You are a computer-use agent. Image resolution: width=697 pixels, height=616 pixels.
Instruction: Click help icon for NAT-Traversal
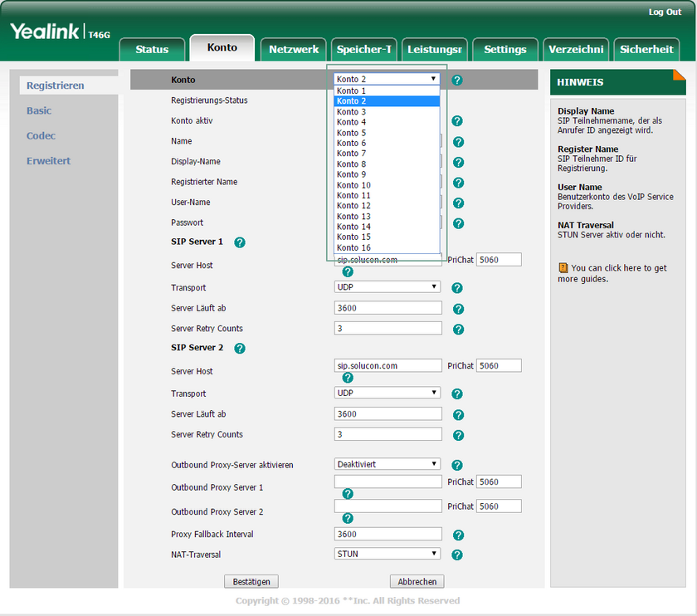click(x=457, y=555)
